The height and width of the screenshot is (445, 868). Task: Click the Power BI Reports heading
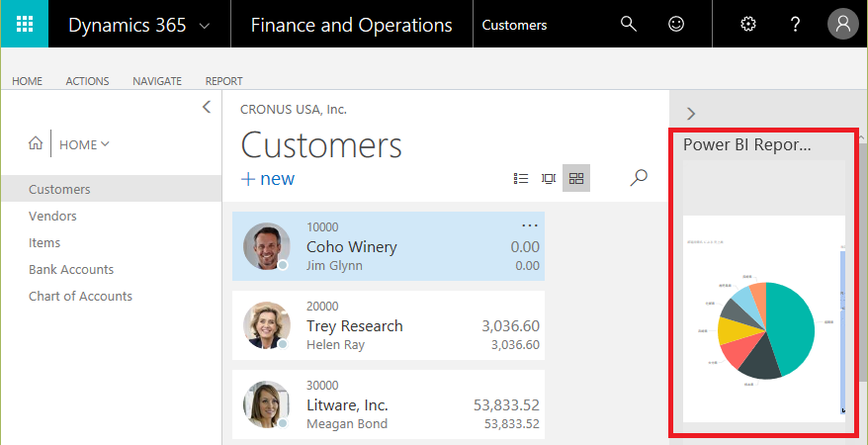tap(746, 145)
